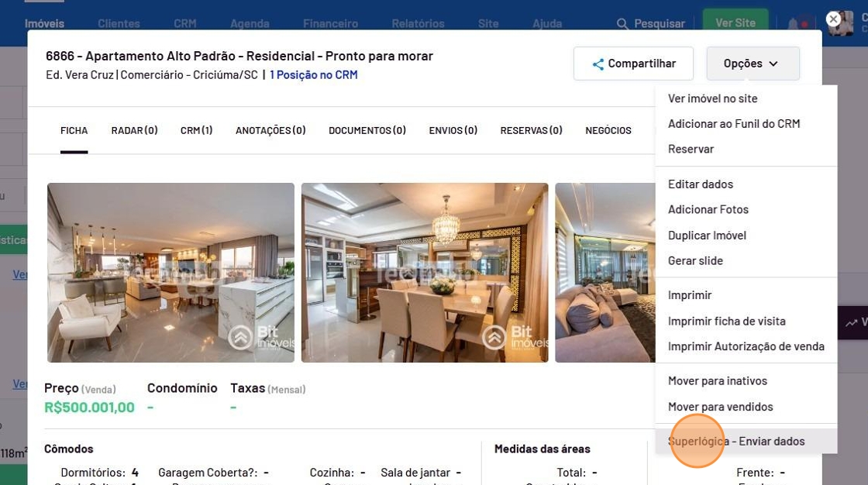
Task: Open the first living room photo
Action: click(x=170, y=273)
